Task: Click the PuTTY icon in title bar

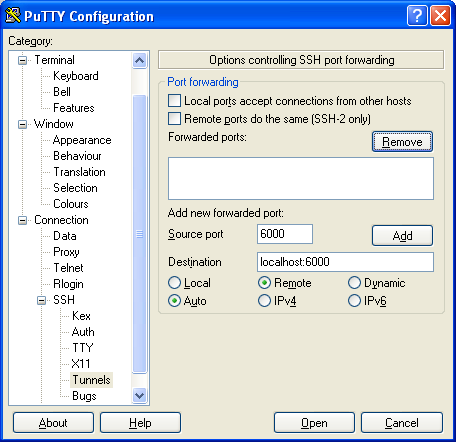Action: [13, 16]
